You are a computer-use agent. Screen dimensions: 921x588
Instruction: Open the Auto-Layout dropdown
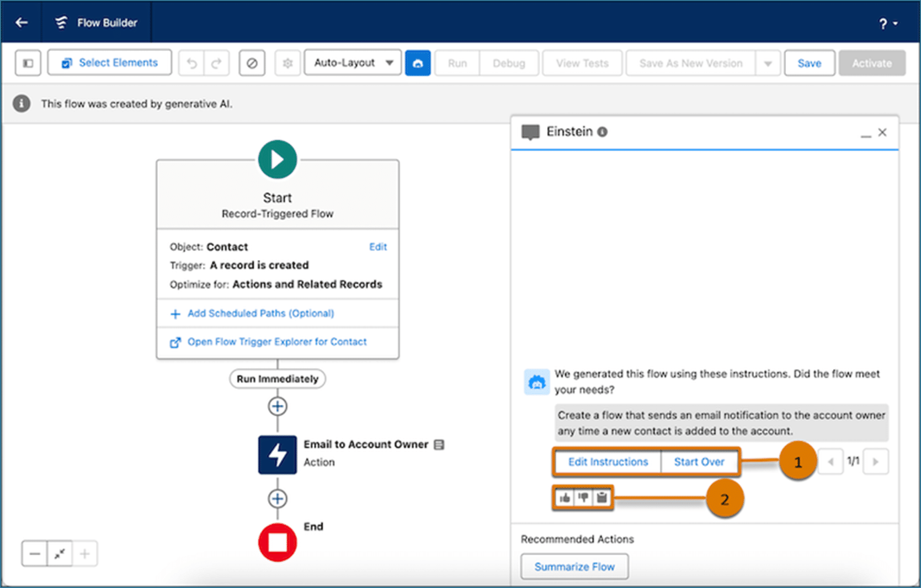pyautogui.click(x=353, y=63)
